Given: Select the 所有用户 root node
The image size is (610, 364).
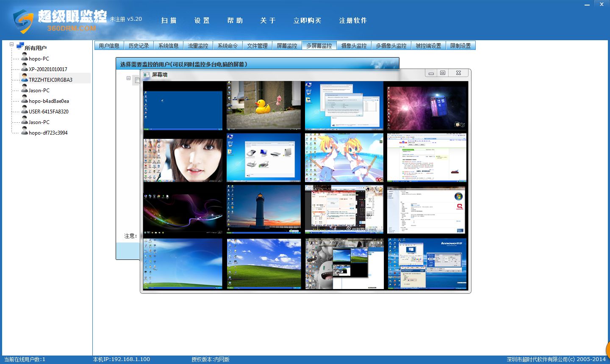Looking at the screenshot, I should coord(36,48).
